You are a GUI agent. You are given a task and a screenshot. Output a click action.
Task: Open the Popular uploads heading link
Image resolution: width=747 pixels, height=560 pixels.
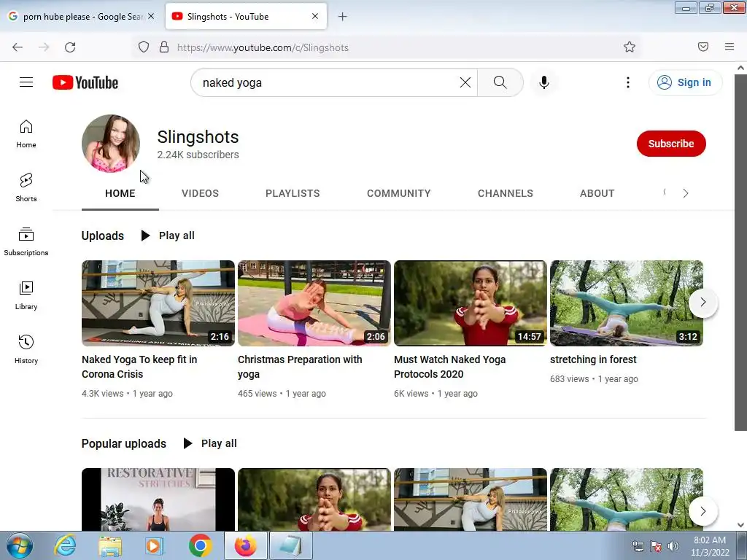click(124, 443)
